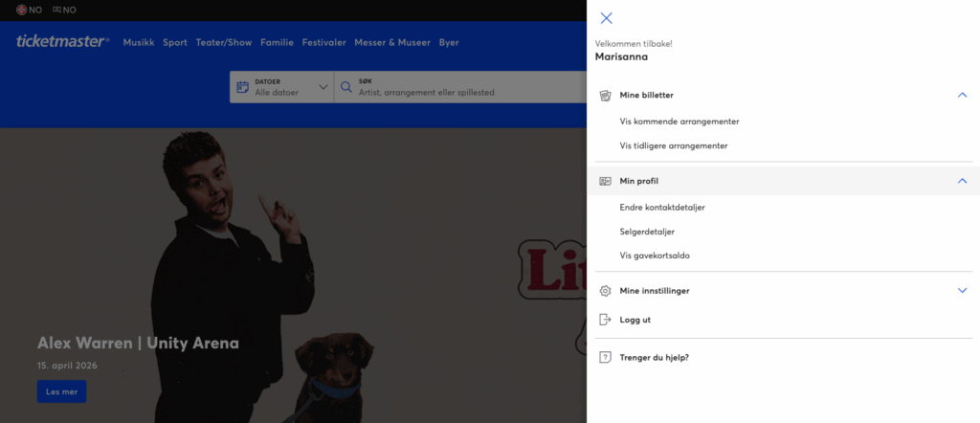Click the magnifying glass search icon
The image size is (980, 423).
point(346,87)
